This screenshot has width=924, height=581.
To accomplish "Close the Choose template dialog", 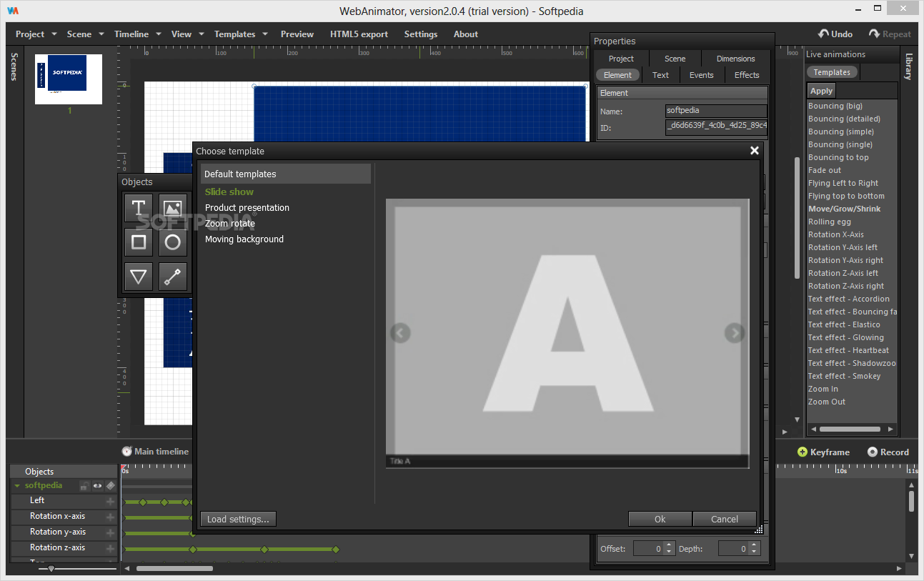I will (x=754, y=150).
